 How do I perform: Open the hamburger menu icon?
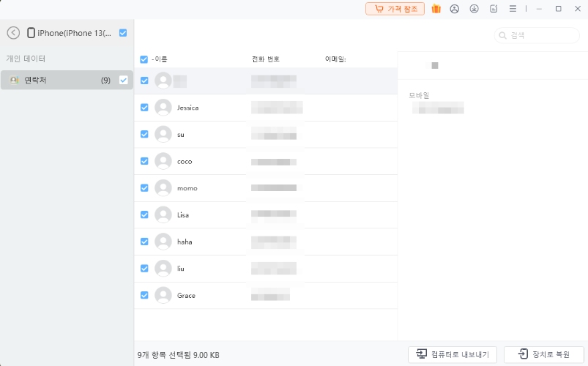coord(513,9)
